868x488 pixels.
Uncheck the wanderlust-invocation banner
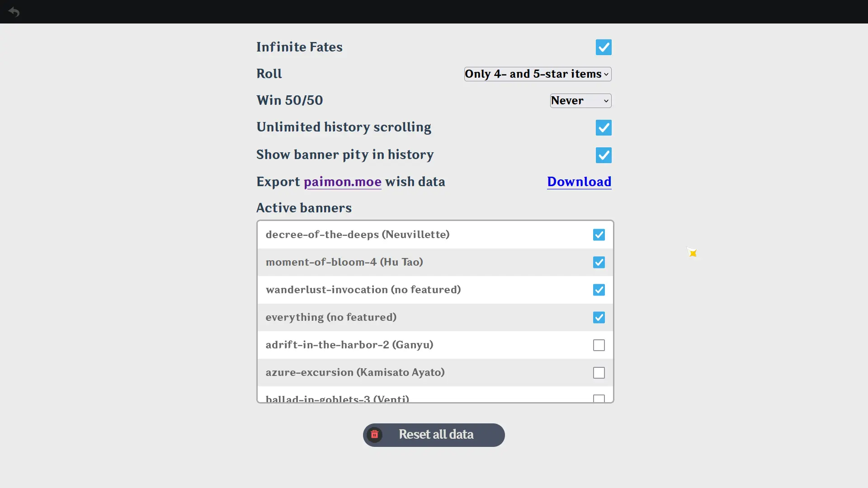point(599,290)
